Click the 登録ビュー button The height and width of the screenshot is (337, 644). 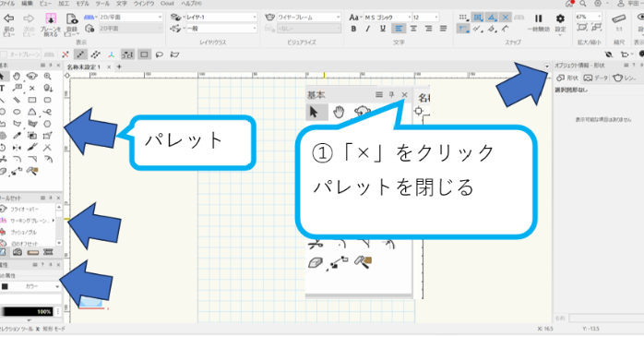point(72,24)
